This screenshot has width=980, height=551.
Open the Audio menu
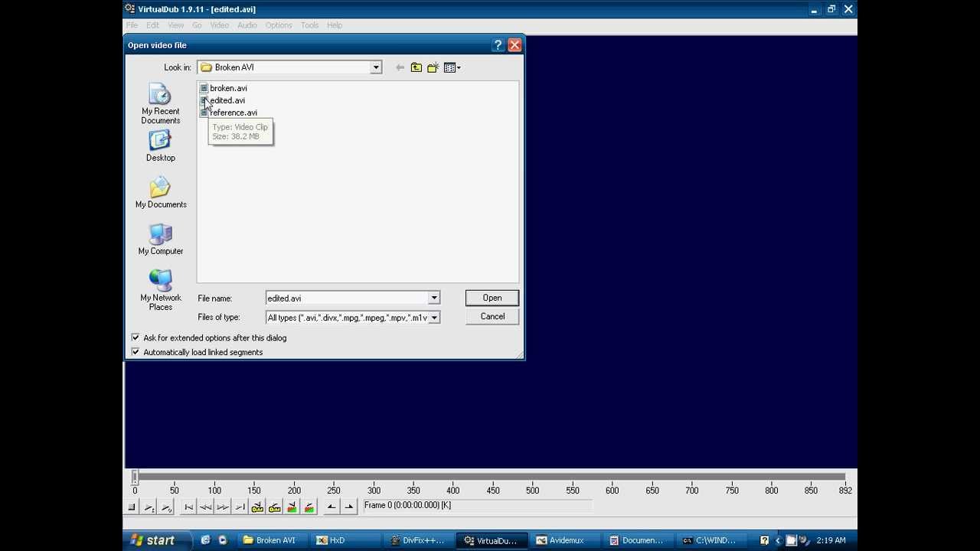click(247, 25)
